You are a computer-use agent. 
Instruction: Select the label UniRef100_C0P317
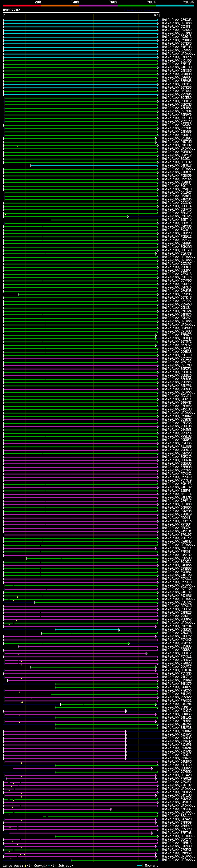177,84
